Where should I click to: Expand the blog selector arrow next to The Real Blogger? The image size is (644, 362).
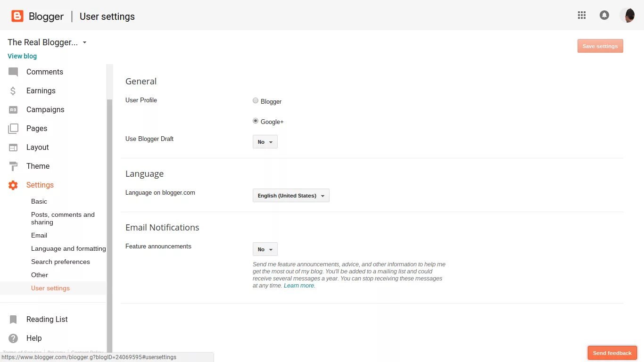tap(84, 42)
